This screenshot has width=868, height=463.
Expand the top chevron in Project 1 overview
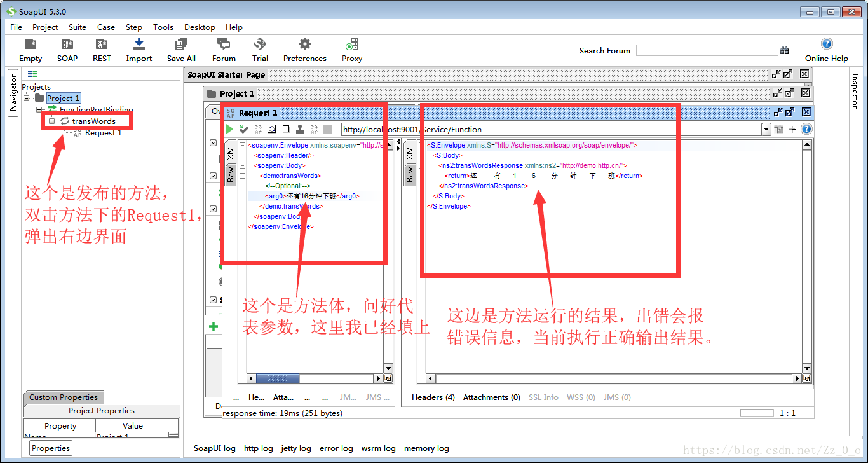click(x=214, y=142)
